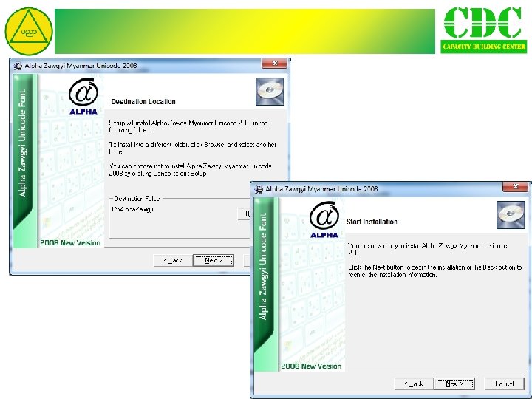Click title bar icon of Destination Location window
Screen dimensions: 532x399
coord(18,66)
